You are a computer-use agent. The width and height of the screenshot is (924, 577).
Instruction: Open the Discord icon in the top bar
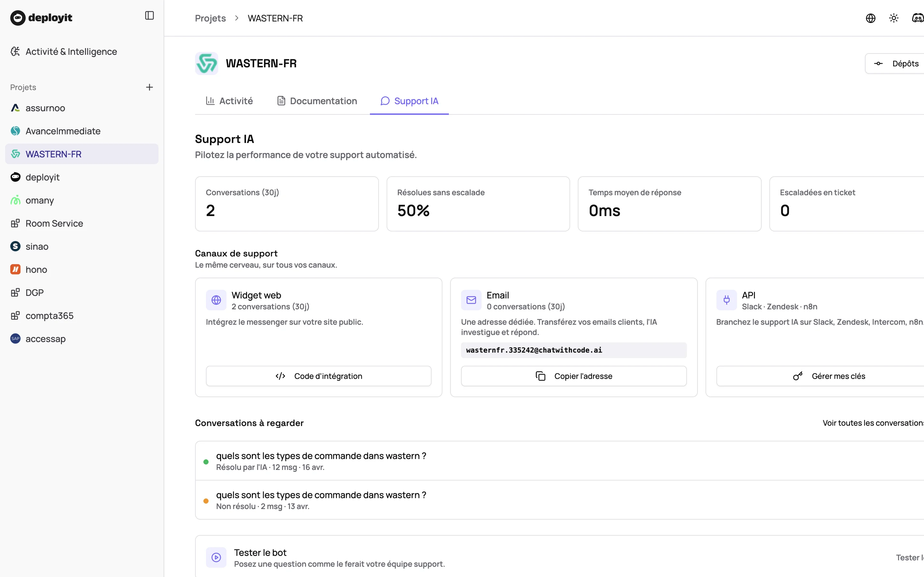918,18
